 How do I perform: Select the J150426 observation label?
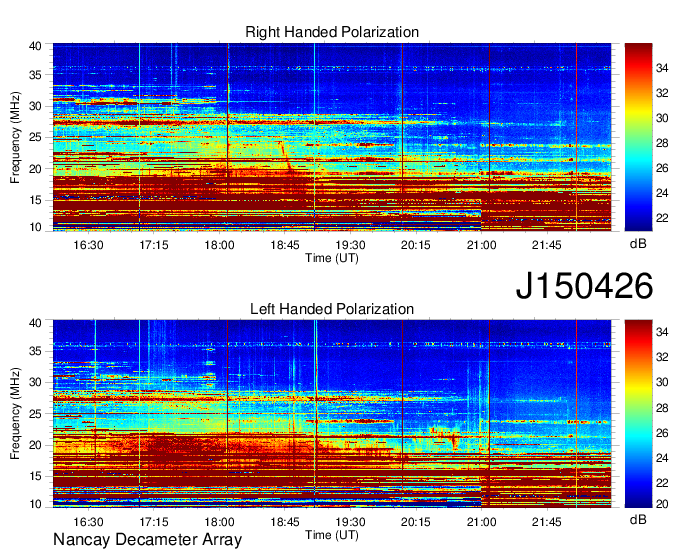coord(584,286)
